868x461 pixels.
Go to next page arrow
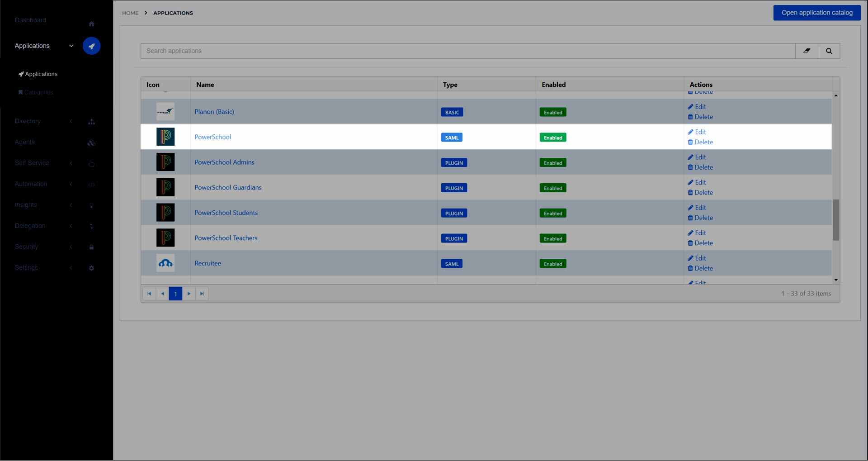[189, 294]
